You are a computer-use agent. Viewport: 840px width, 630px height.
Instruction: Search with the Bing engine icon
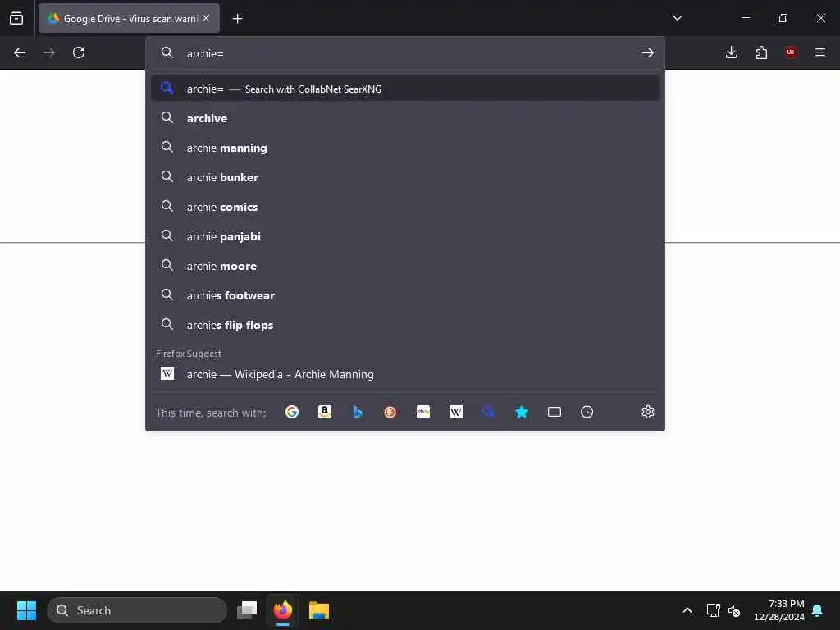(x=358, y=412)
